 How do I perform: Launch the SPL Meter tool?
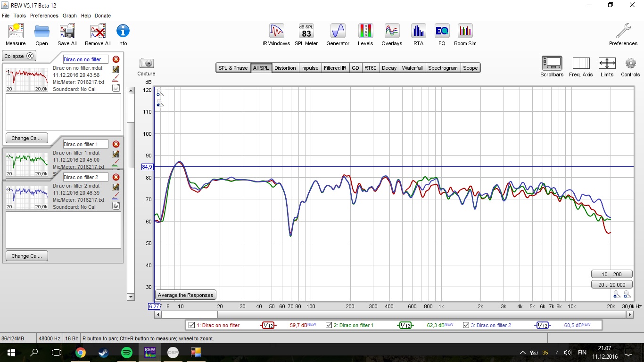(x=306, y=31)
